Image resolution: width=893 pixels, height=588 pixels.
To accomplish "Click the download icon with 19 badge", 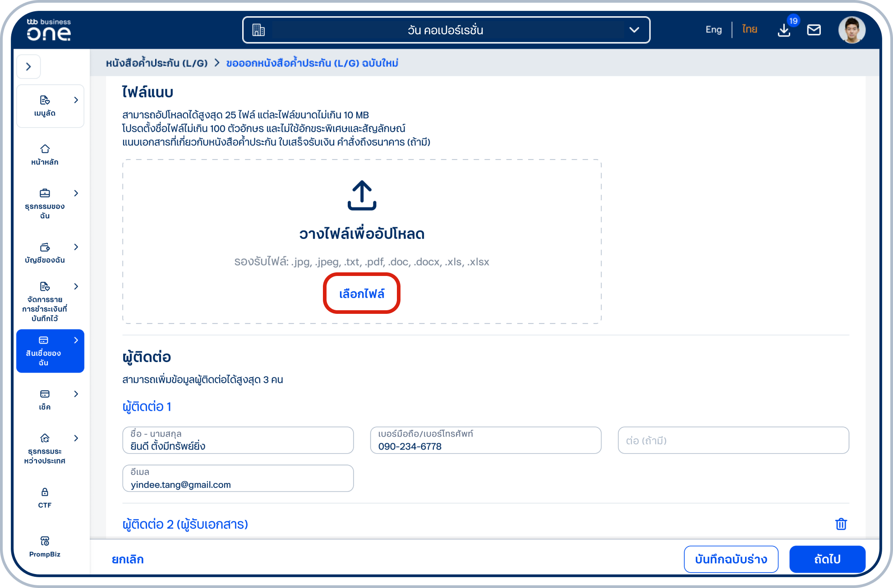I will [x=784, y=30].
